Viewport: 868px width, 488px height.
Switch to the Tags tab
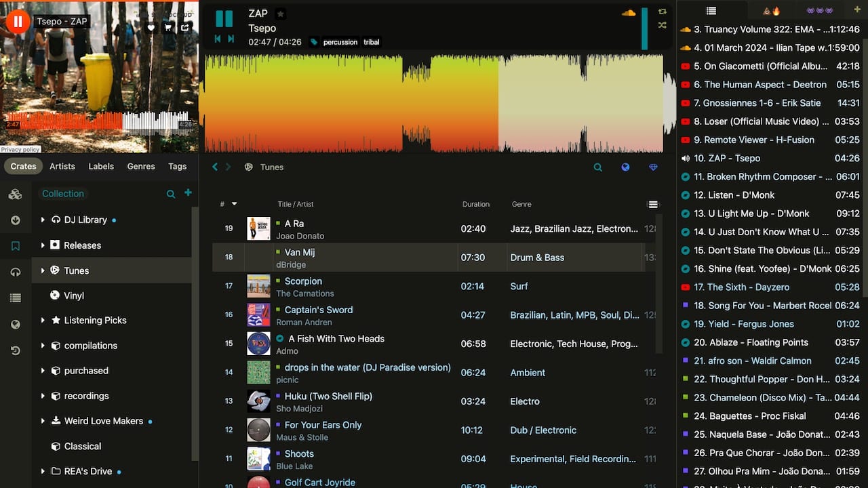pyautogui.click(x=178, y=166)
